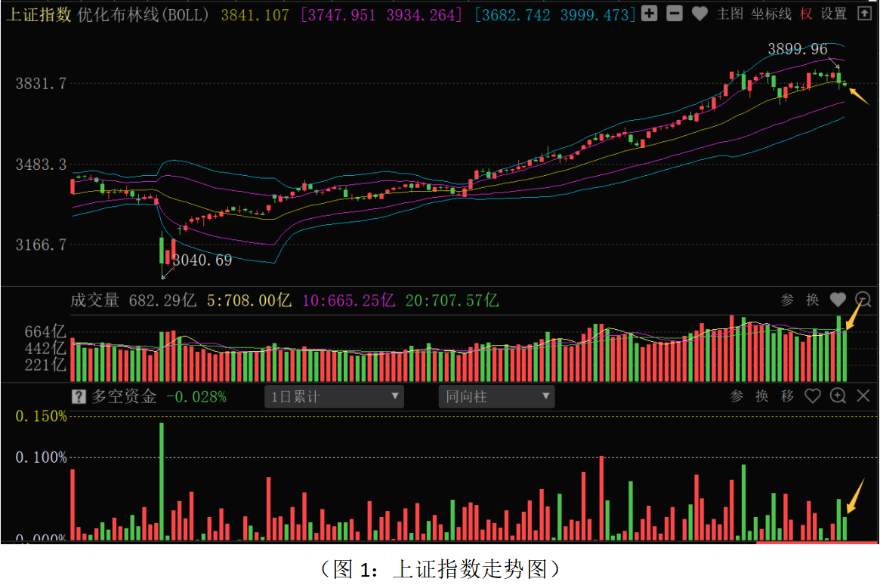Click the 多空资金 indicator label
880x588 pixels.
[124, 397]
